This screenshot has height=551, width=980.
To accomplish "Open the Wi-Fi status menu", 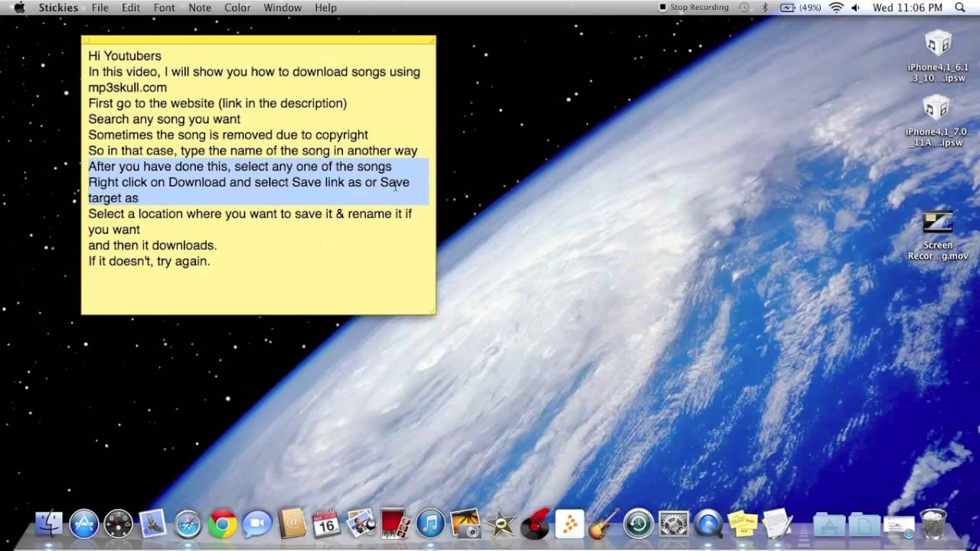I will 836,8.
